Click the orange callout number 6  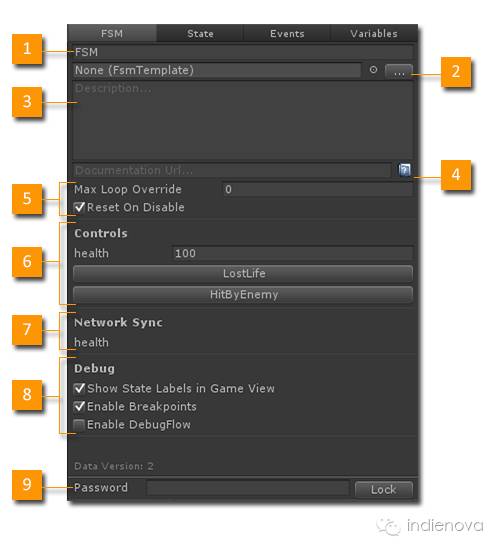click(27, 262)
